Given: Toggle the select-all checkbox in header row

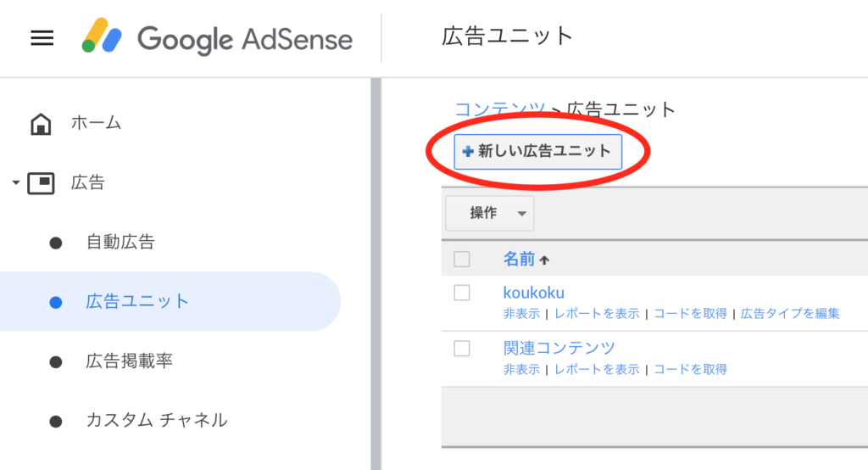Looking at the screenshot, I should coord(462,259).
